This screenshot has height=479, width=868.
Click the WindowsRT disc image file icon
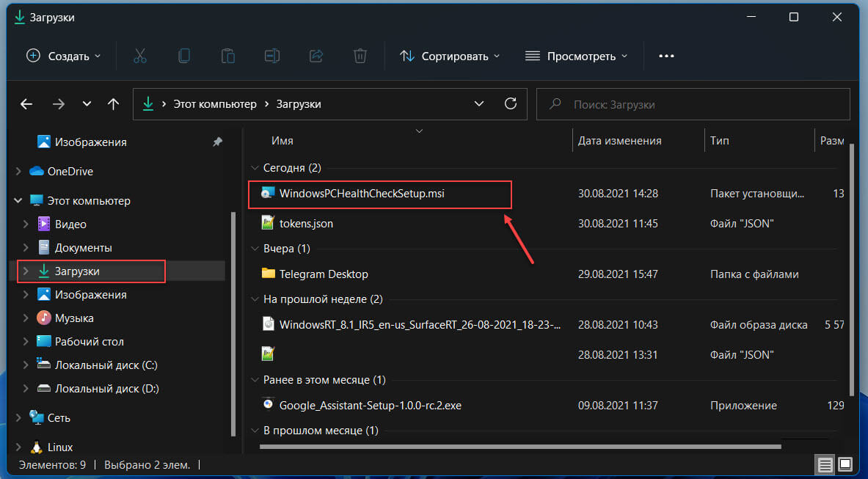click(x=268, y=324)
